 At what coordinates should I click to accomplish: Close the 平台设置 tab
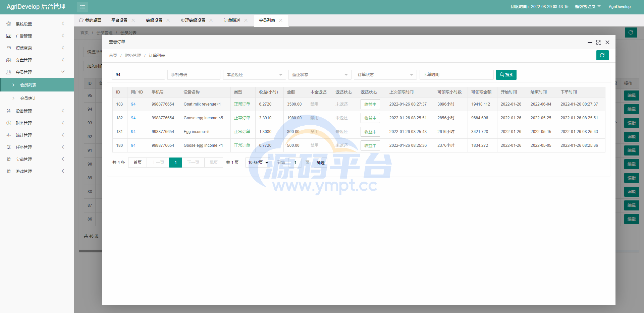tap(133, 20)
